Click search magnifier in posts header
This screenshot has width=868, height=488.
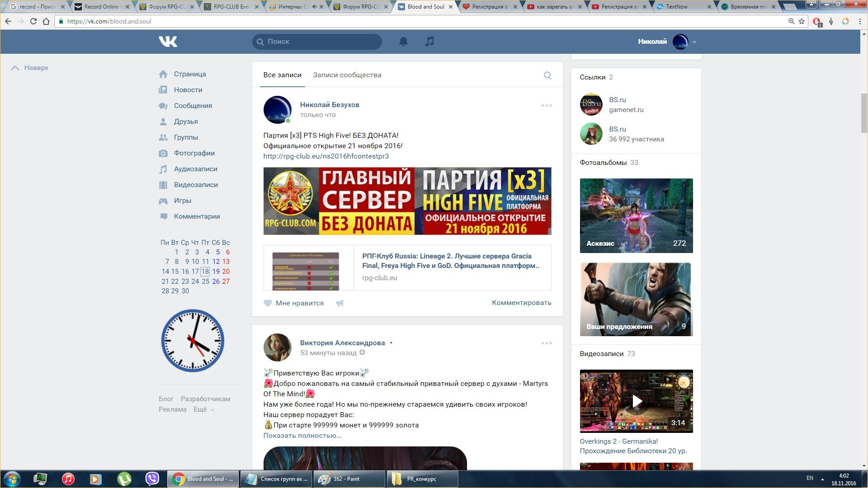point(547,75)
